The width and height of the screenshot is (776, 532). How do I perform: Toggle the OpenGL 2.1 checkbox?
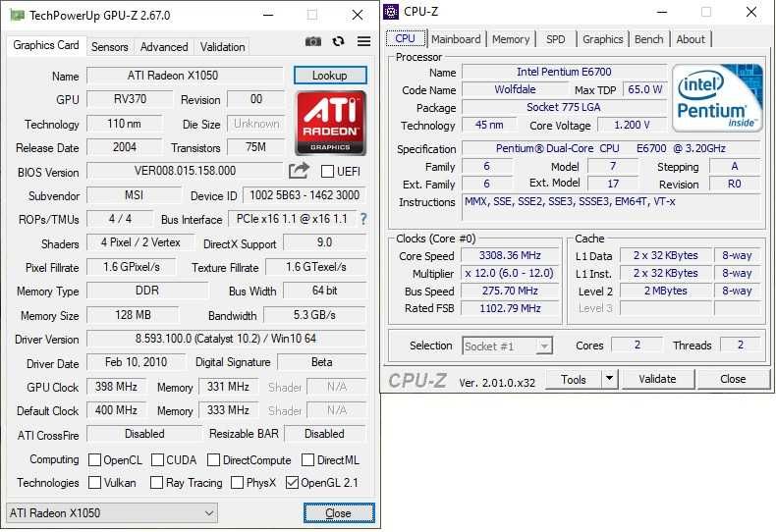(x=292, y=482)
